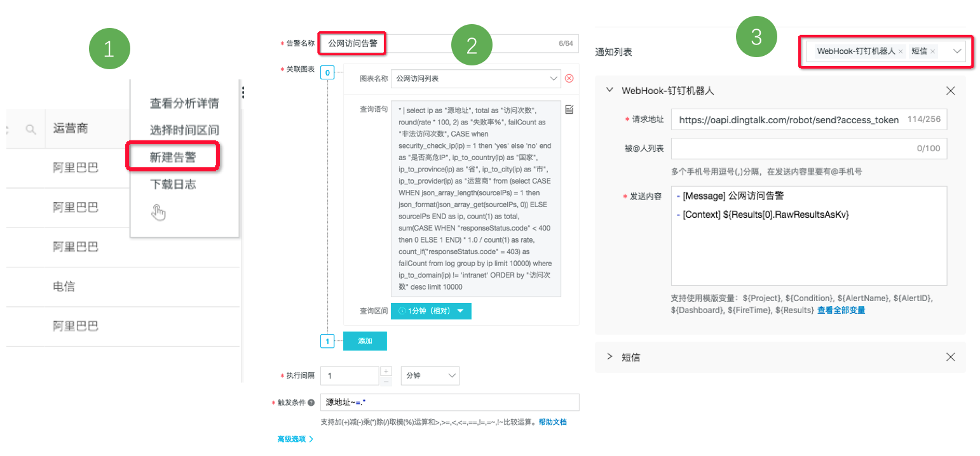Select the 电信 table cell
Viewport: 980px width, 456px height.
pos(64,286)
